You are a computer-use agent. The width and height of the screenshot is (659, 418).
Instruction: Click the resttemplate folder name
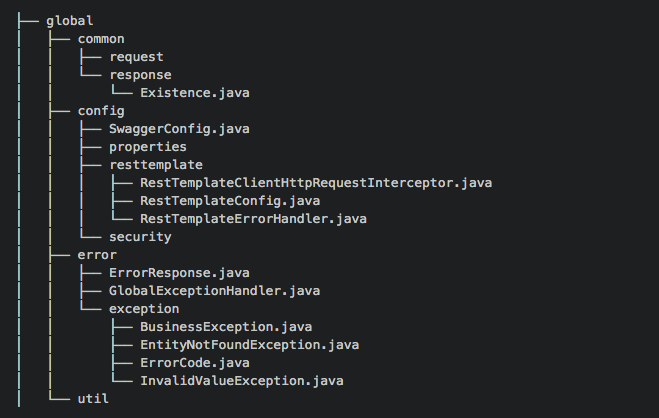[x=156, y=165]
